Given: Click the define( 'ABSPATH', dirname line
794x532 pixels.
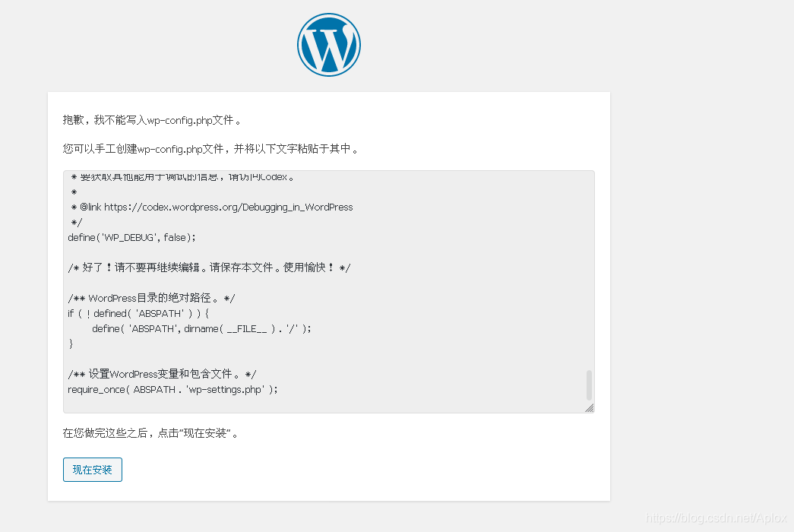Looking at the screenshot, I should point(201,329).
